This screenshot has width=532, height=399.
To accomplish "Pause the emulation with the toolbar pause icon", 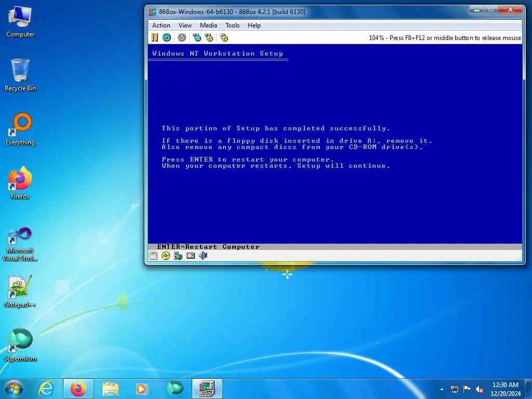I will (x=155, y=37).
